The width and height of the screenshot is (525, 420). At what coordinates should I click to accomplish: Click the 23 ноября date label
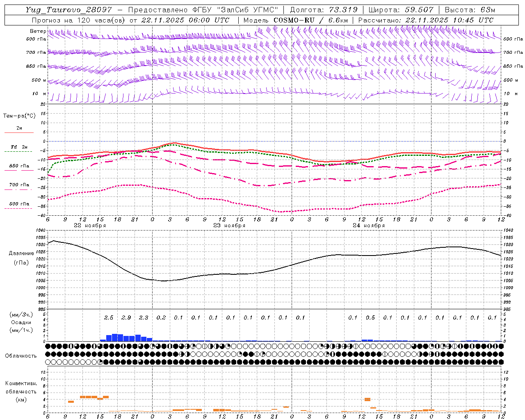(x=229, y=226)
